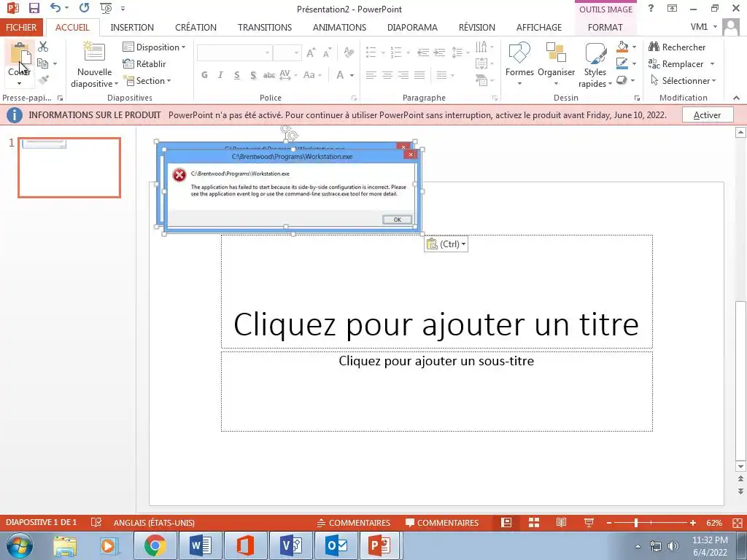747x560 pixels.
Task: Save the presentation with the floppy icon
Action: pos(34,8)
